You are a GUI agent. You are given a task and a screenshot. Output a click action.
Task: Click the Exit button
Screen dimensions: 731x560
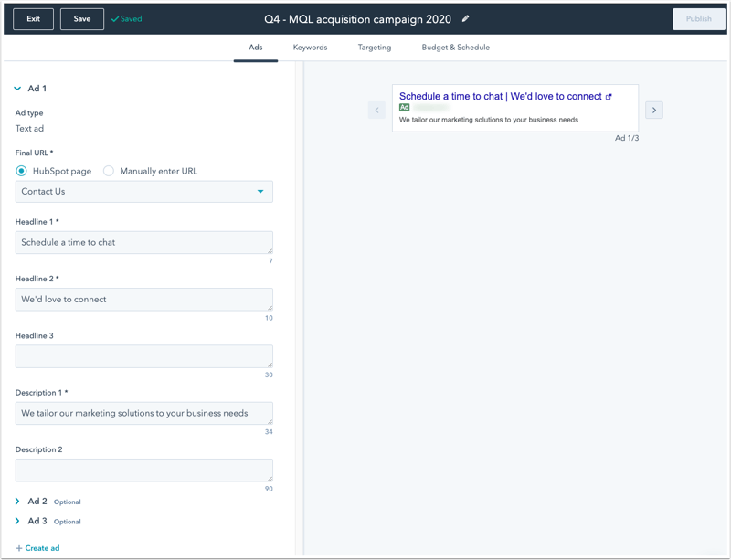tap(33, 18)
